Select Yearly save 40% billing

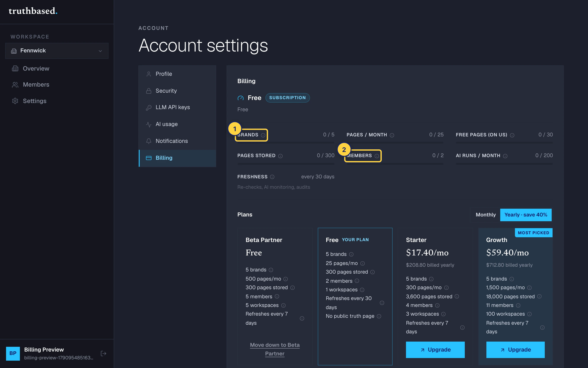(x=526, y=215)
